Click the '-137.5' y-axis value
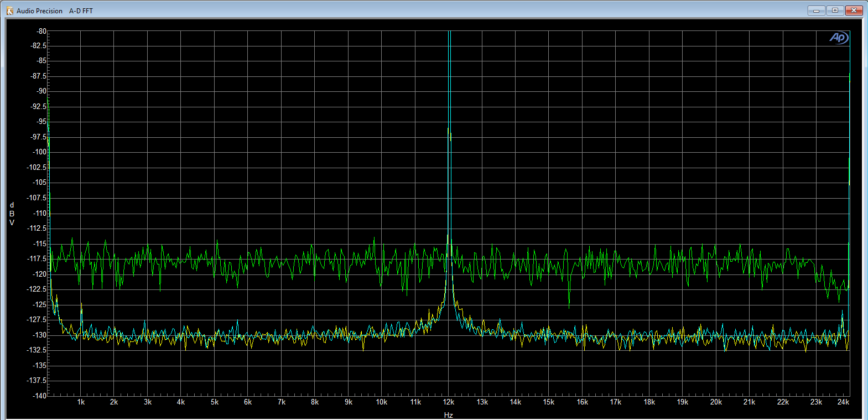868x420 pixels. tap(37, 380)
